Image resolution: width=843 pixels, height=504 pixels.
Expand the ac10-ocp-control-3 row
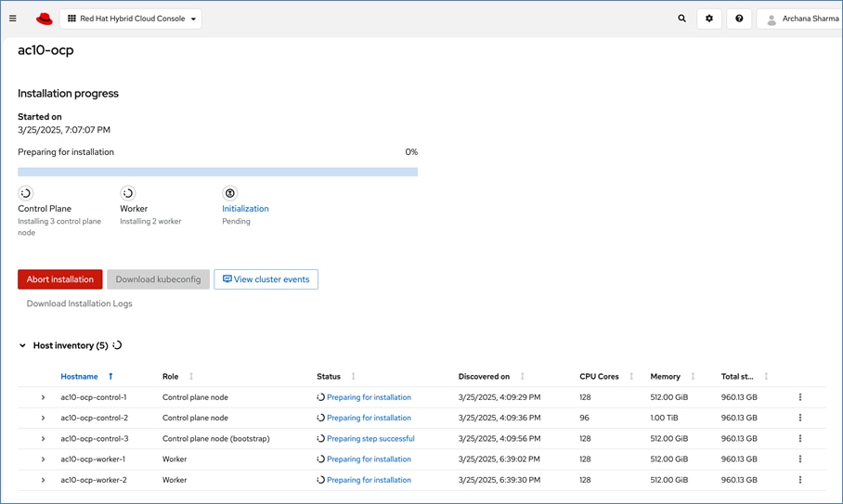coord(43,438)
